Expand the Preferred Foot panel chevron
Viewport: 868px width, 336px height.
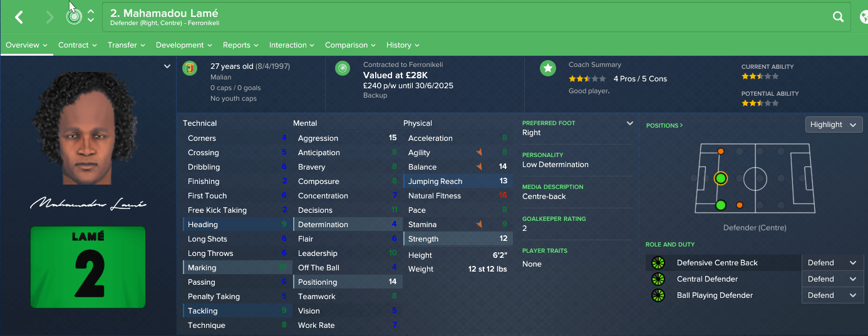[x=629, y=123]
